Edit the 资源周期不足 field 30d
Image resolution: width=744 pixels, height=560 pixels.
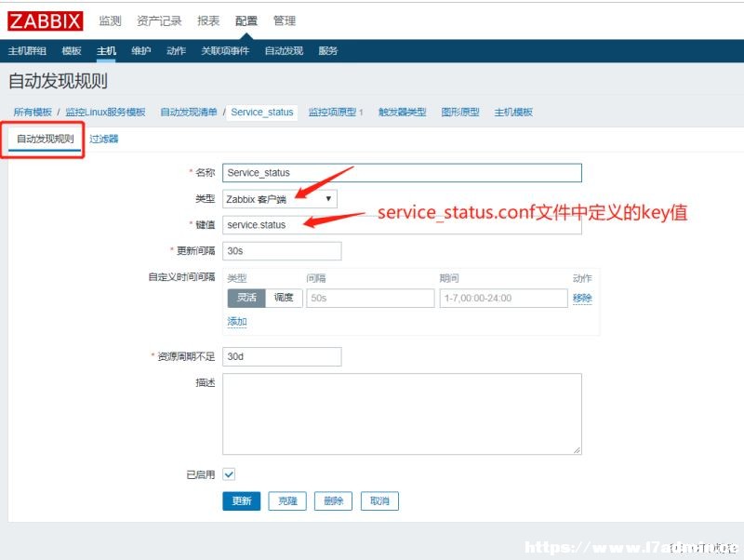pos(282,357)
